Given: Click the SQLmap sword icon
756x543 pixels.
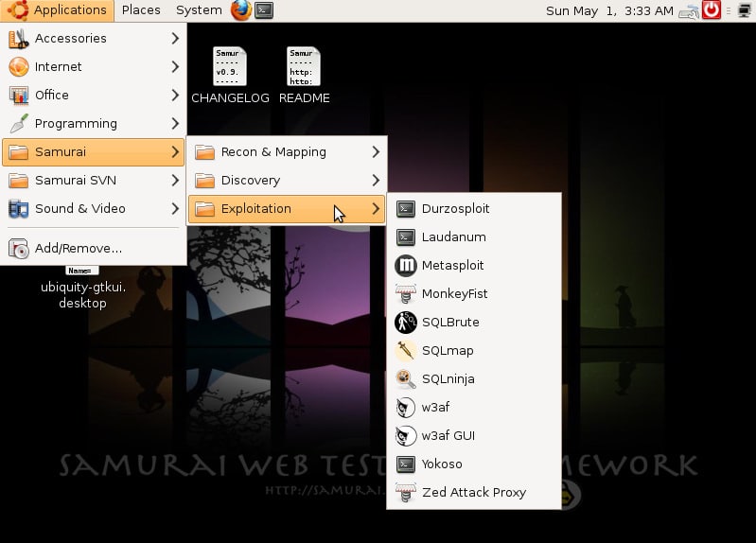Looking at the screenshot, I should pyautogui.click(x=406, y=351).
